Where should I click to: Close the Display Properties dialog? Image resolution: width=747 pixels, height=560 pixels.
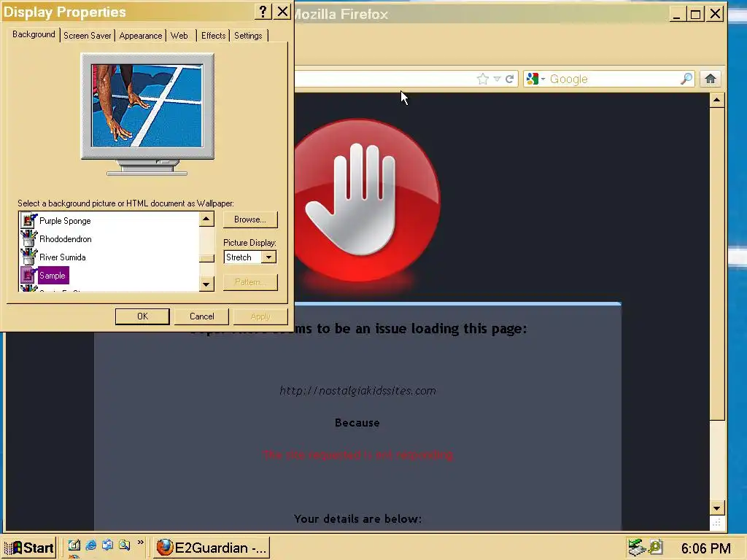pyautogui.click(x=282, y=12)
